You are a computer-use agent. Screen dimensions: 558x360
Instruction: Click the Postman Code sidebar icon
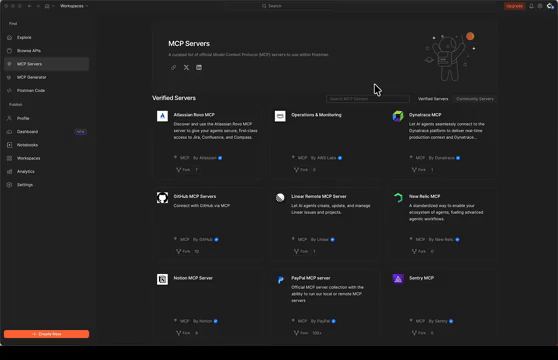10,90
